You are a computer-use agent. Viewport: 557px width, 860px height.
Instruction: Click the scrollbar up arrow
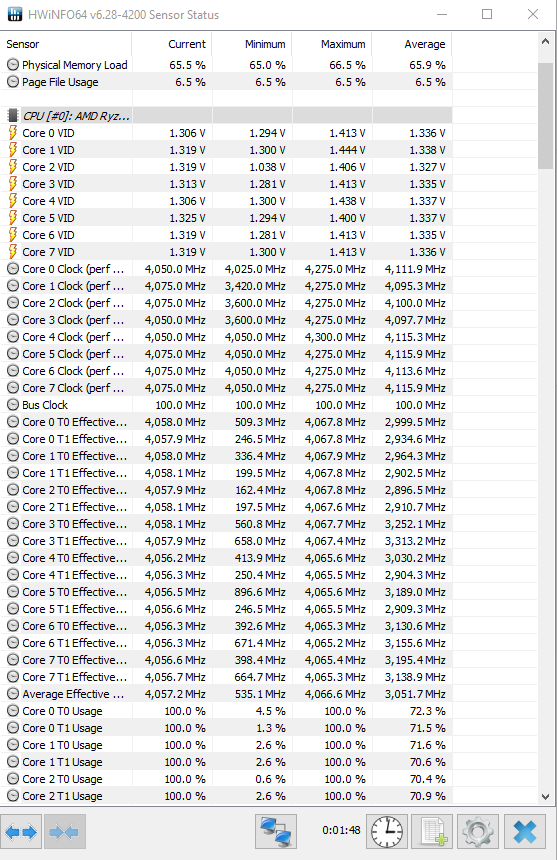(545, 42)
